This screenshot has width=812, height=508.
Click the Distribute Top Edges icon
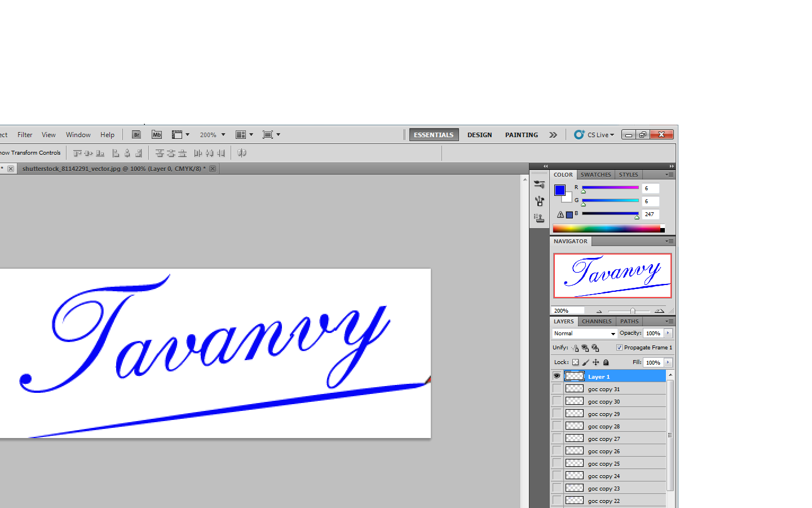[160, 153]
